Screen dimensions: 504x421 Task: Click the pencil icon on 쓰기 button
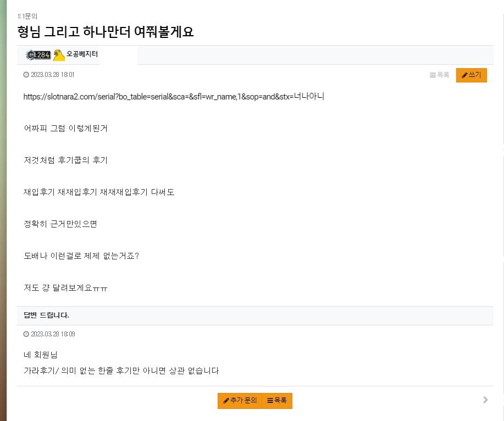click(464, 75)
